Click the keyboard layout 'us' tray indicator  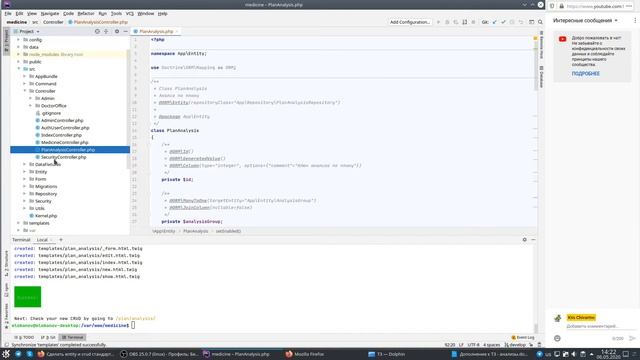548,354
